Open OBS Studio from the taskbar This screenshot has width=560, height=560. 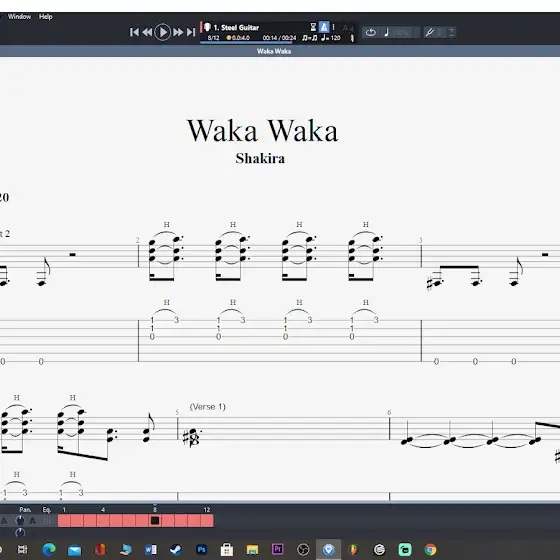point(303,549)
